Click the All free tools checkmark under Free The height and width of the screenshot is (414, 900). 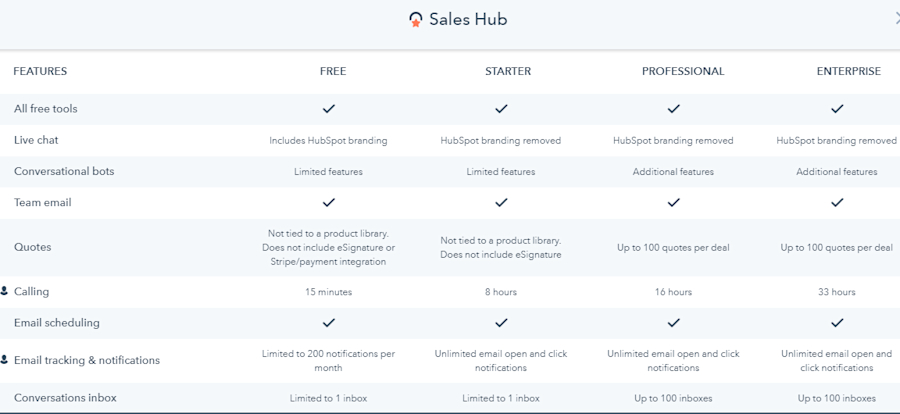[328, 108]
